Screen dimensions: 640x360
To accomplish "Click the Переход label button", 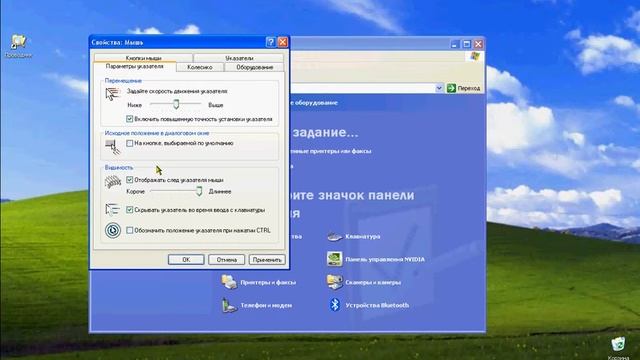I will [x=469, y=88].
